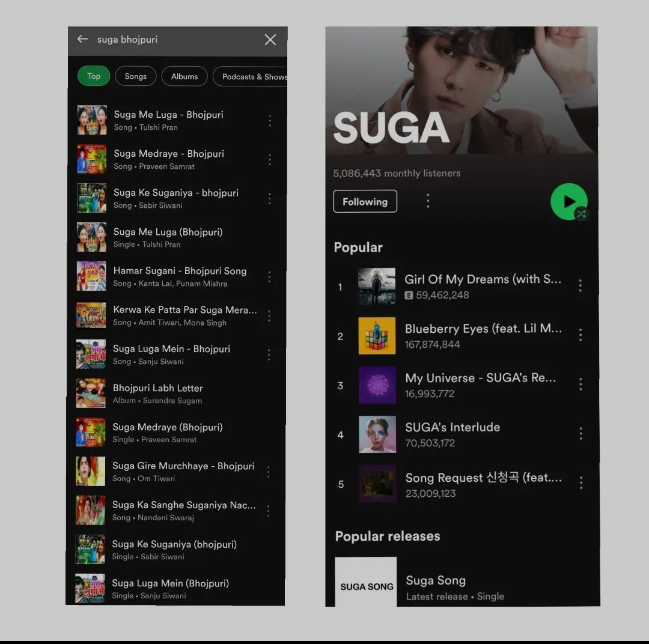Click Girl Of My Dreams album art

coord(377,287)
